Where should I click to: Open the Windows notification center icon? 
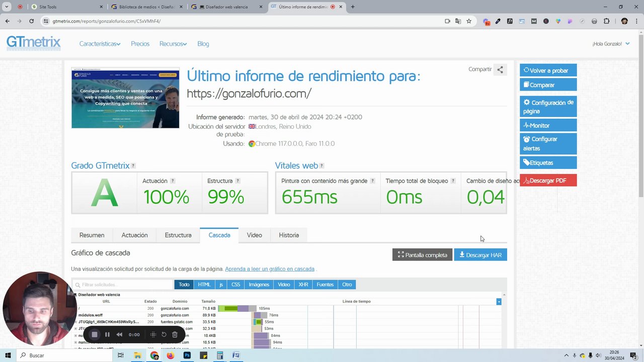633,355
